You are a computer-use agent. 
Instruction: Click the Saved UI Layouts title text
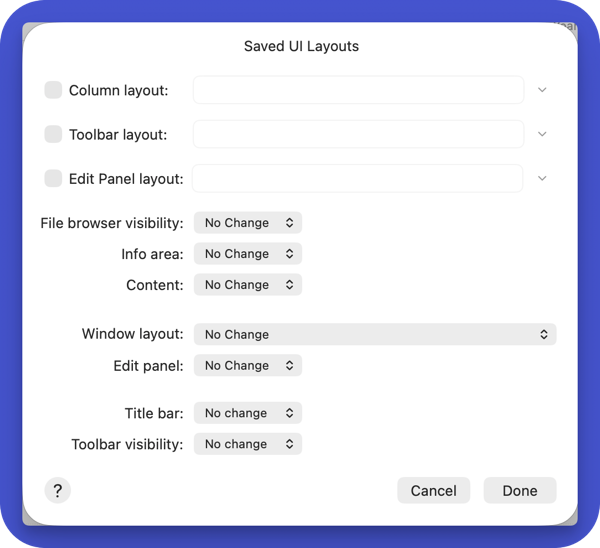click(x=302, y=46)
